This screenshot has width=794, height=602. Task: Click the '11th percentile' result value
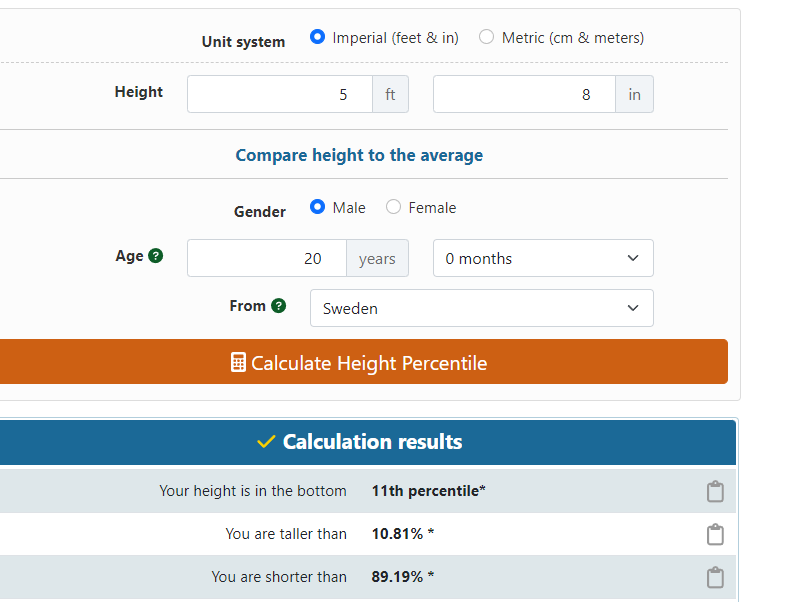428,491
